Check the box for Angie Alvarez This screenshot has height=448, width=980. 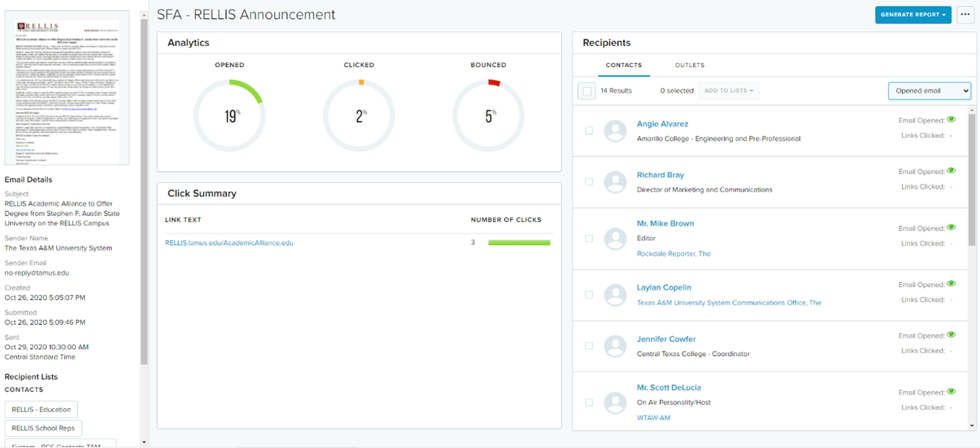click(589, 130)
